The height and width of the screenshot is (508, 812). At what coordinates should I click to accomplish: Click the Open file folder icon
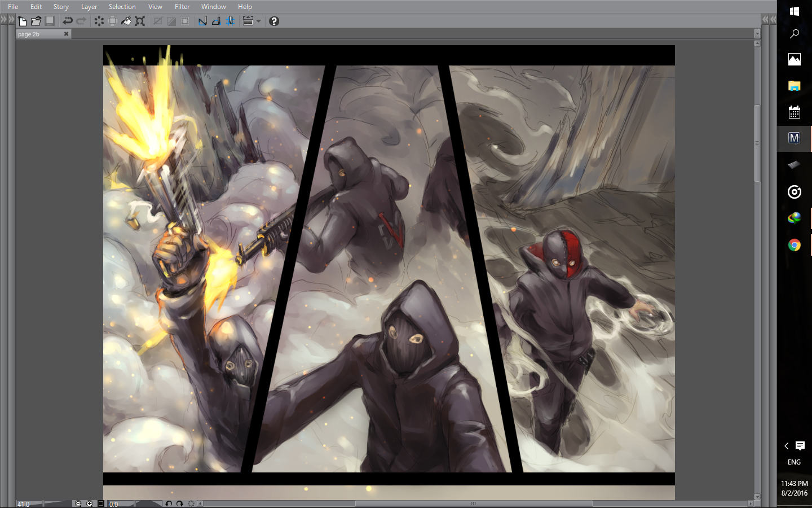(36, 21)
